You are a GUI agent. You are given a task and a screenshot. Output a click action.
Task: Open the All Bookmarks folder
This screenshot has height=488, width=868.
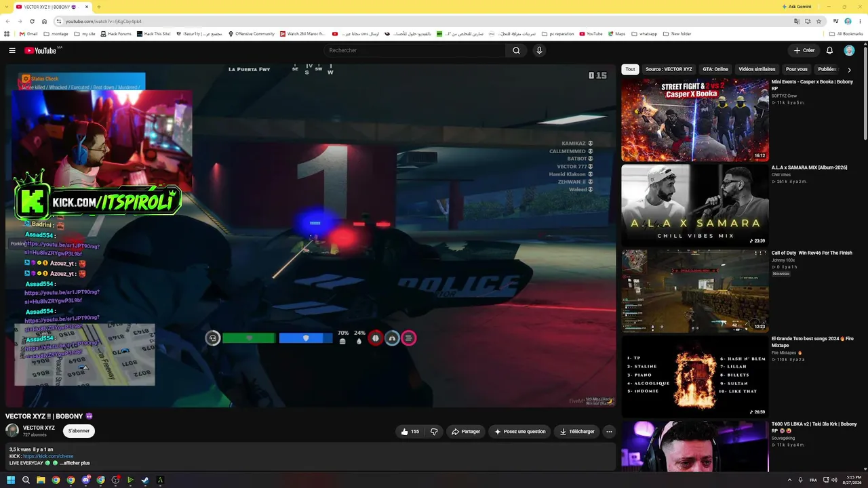tap(846, 34)
